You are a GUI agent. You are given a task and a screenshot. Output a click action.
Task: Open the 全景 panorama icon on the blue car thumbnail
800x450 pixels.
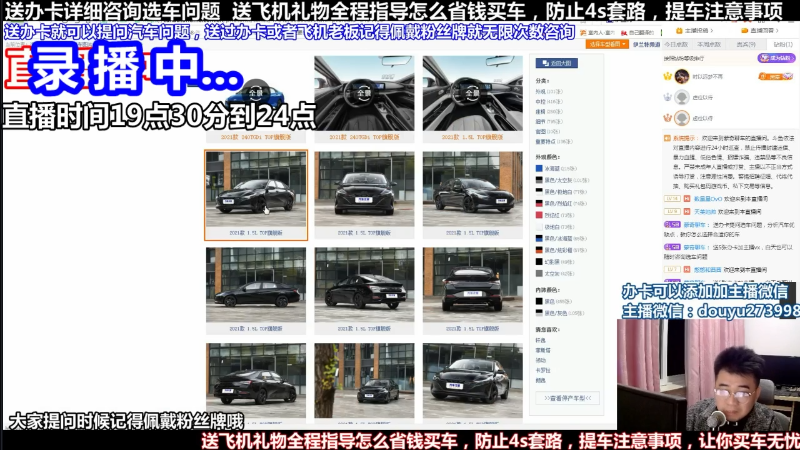(256, 93)
